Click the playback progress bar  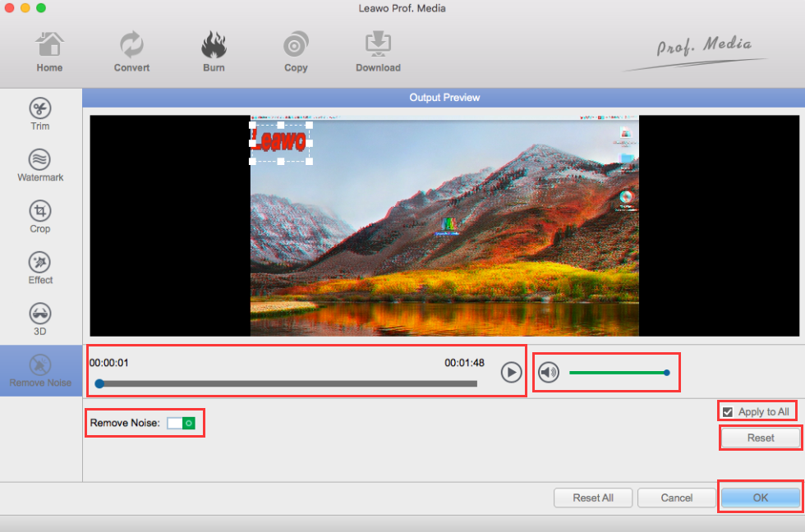pos(288,383)
